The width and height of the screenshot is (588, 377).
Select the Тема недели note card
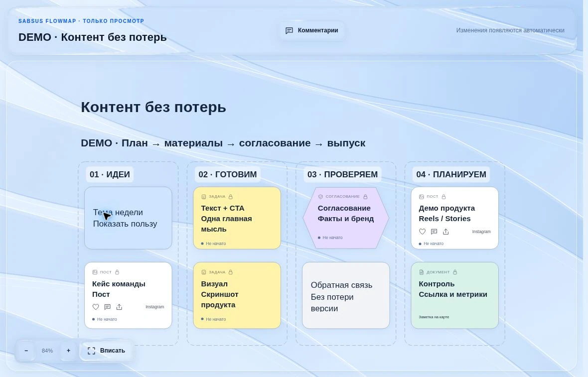pos(128,218)
